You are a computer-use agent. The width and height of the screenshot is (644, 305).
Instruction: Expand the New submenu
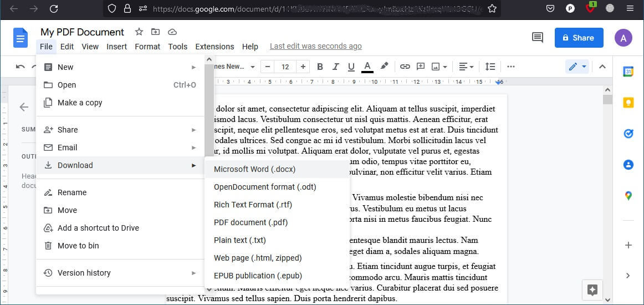(120, 67)
